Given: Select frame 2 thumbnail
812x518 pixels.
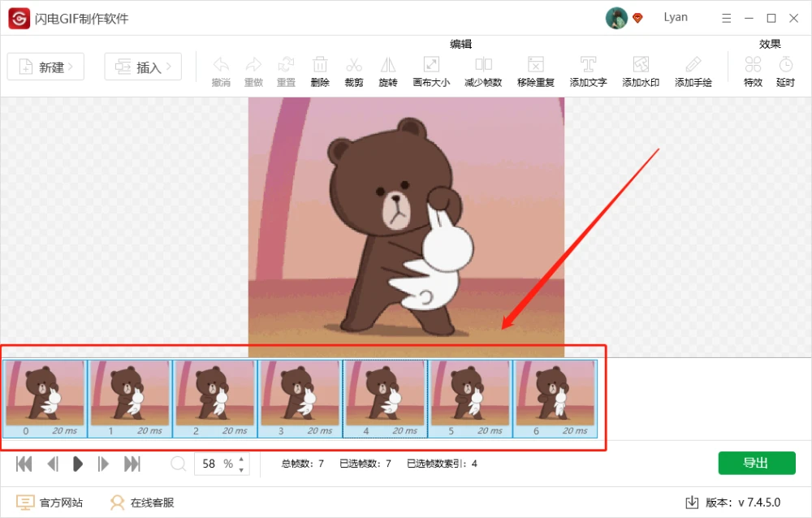Looking at the screenshot, I should pos(215,399).
